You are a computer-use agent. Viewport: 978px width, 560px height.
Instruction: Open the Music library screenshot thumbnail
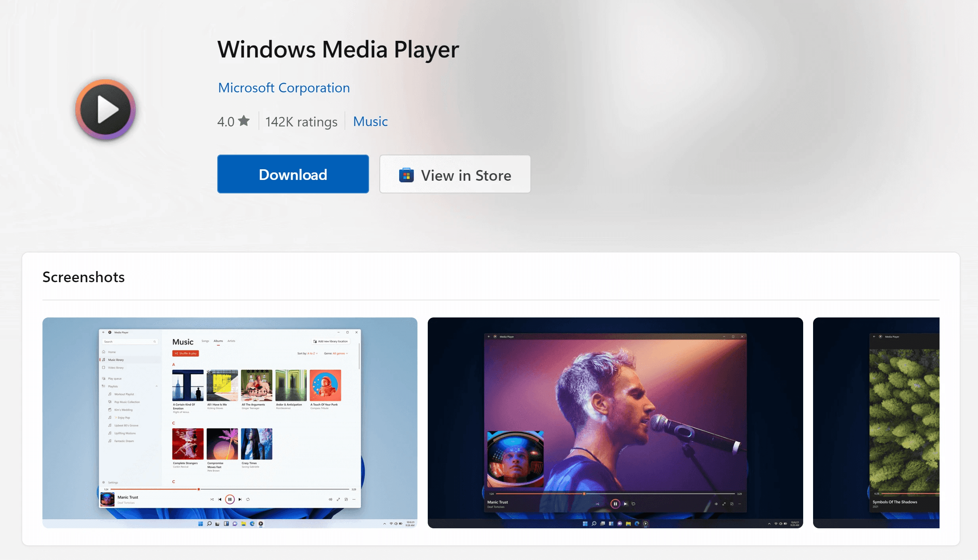pyautogui.click(x=230, y=422)
